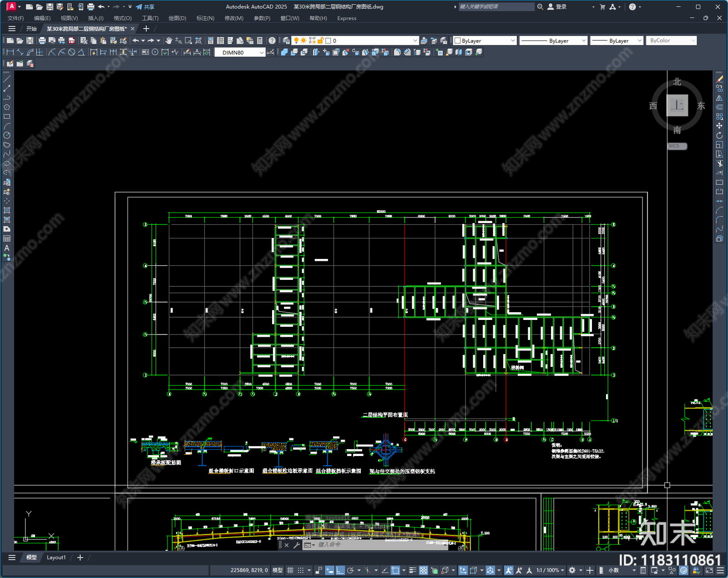The width and height of the screenshot is (728, 578).
Task: Click the Open folder icon in standard toolbar
Action: click(x=20, y=41)
